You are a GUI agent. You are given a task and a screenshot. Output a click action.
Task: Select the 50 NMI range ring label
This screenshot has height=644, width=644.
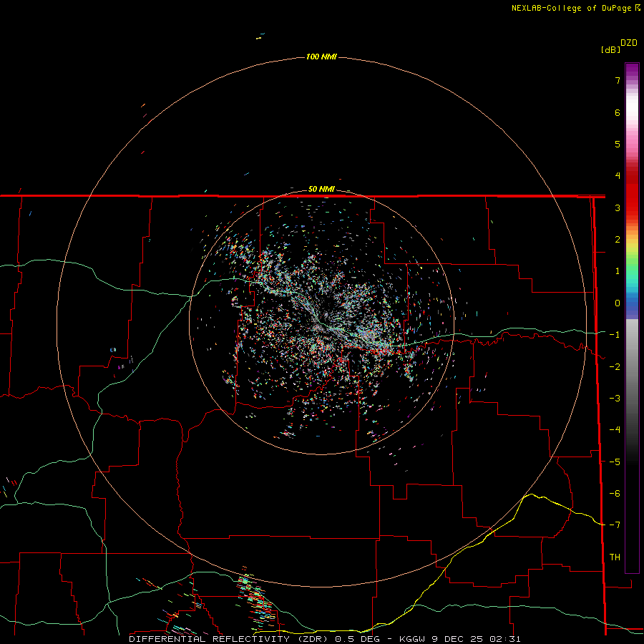tap(321, 190)
